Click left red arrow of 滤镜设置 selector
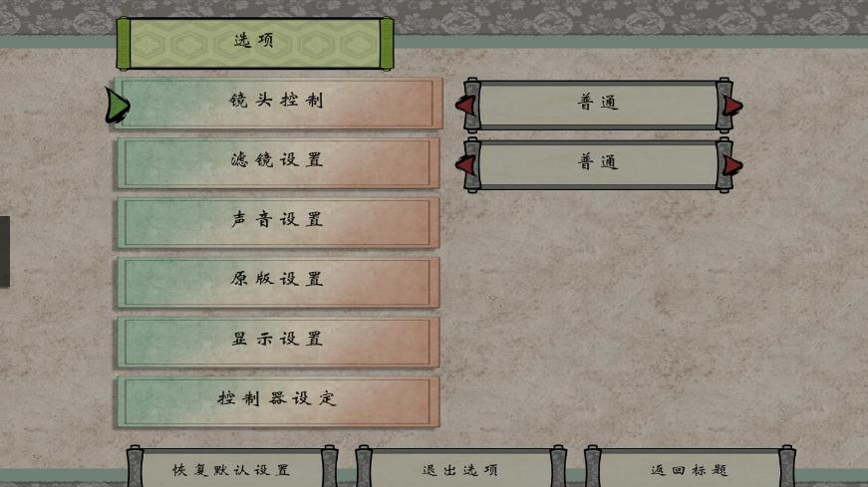The image size is (868, 487). [466, 164]
